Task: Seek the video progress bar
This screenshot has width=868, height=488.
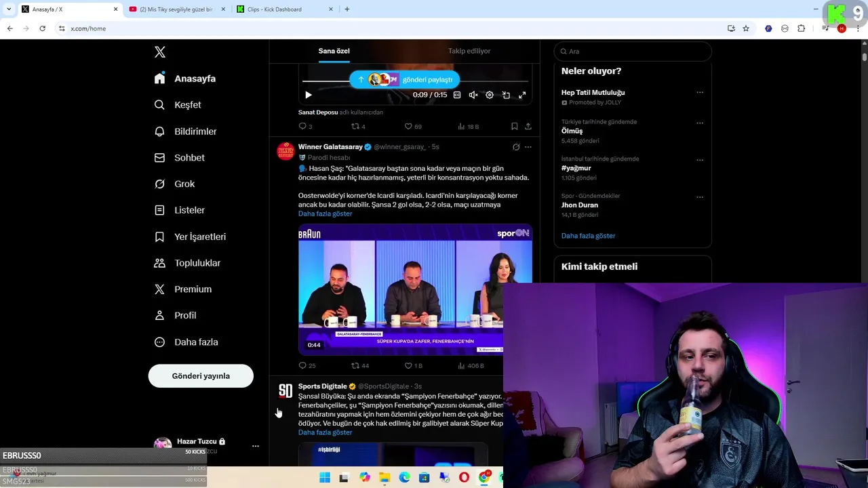Action: [x=414, y=81]
